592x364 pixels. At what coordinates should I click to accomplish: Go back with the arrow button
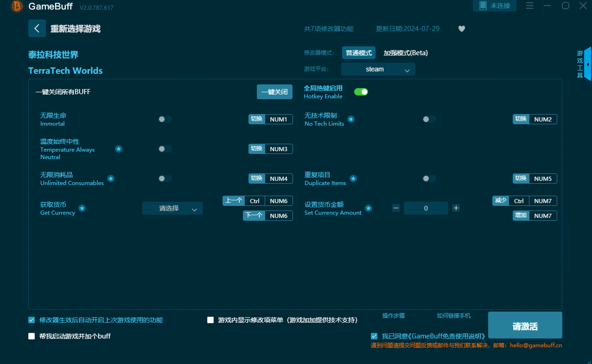tap(37, 28)
